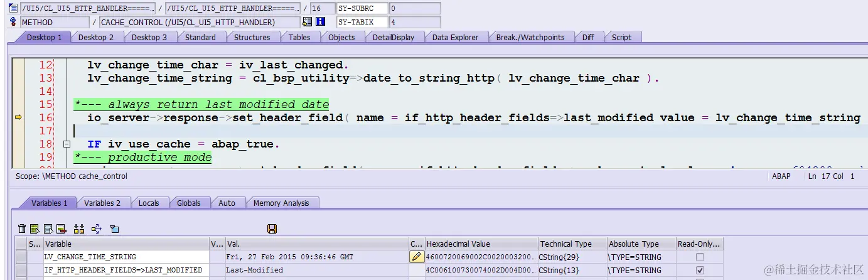This screenshot has width=868, height=280.
Task: Switch to the Desktop 2 tab
Action: 96,37
